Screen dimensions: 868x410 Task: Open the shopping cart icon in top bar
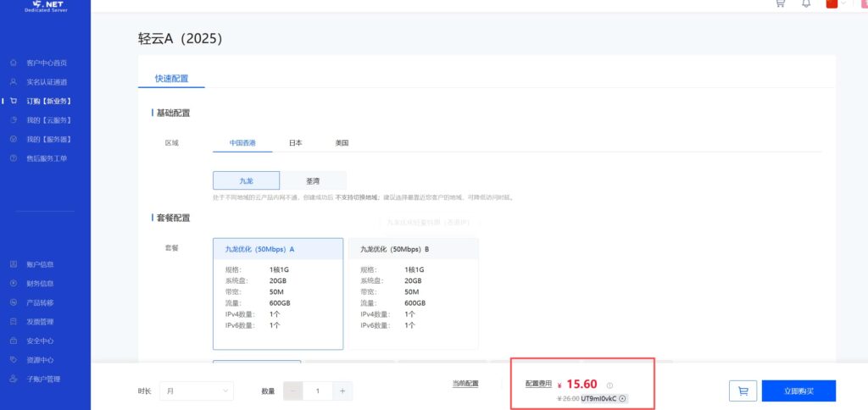pos(780,4)
